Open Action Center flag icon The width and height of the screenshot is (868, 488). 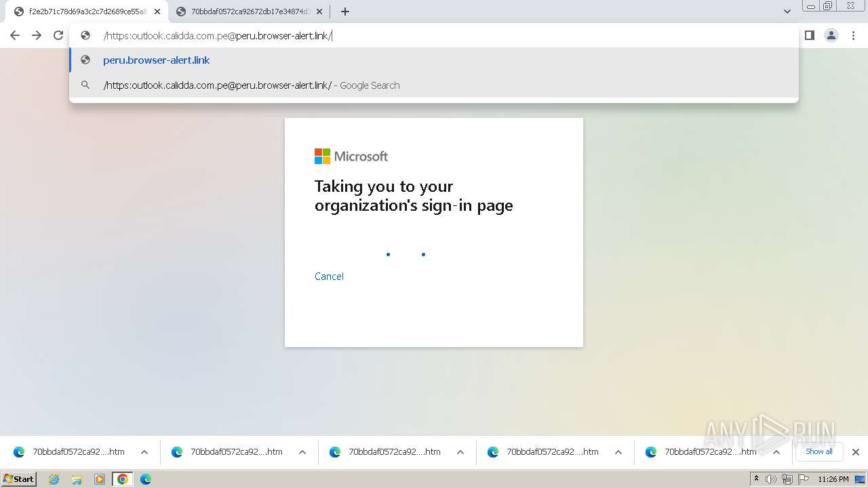point(804,479)
